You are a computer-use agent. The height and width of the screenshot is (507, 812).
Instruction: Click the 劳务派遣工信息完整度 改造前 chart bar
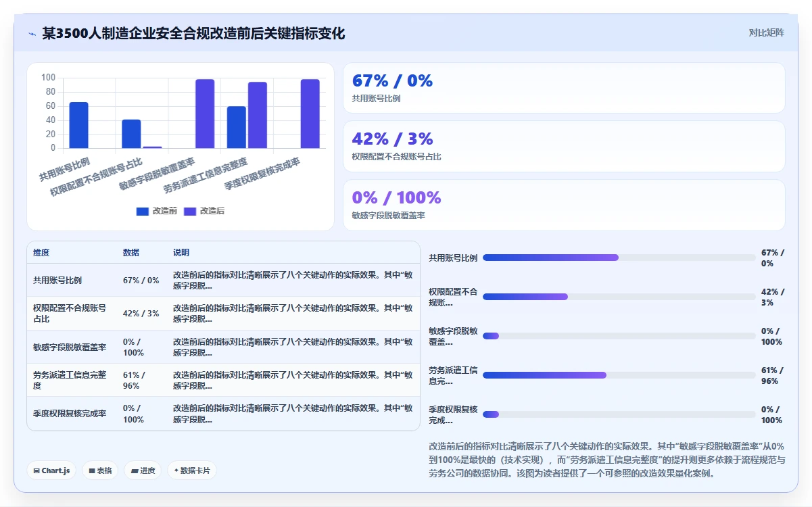[x=237, y=127]
